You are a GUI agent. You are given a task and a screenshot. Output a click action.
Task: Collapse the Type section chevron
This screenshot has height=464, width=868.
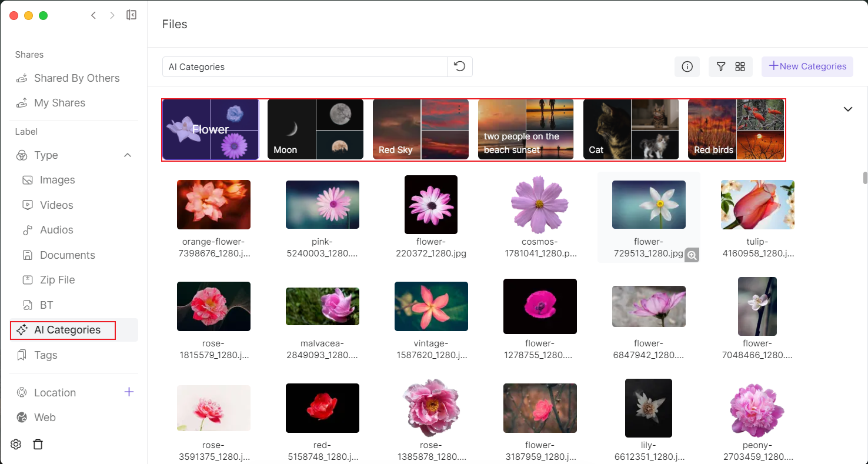127,155
